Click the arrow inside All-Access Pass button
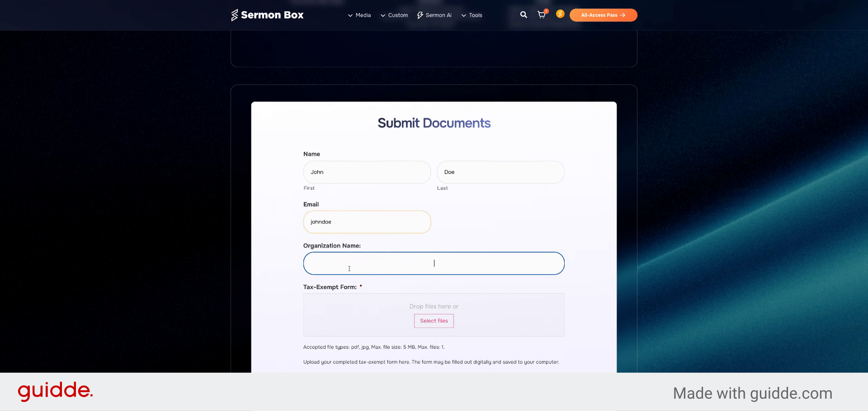This screenshot has height=411, width=868. (623, 15)
